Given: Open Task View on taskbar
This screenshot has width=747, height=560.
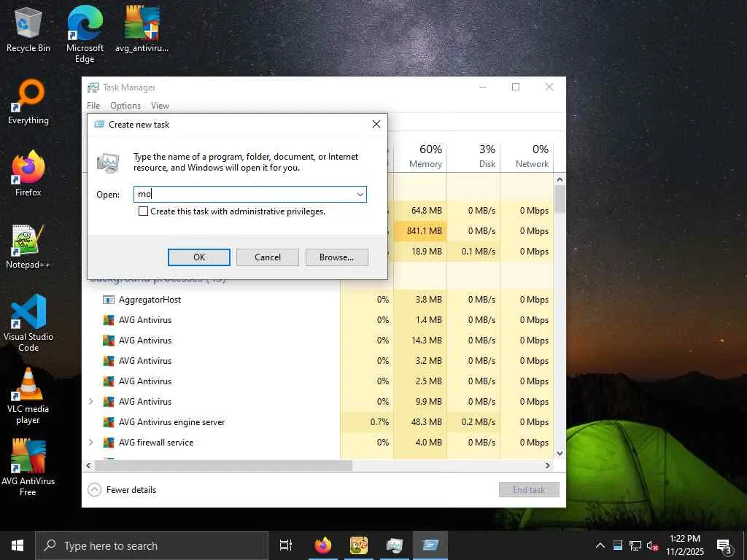Looking at the screenshot, I should tap(286, 545).
